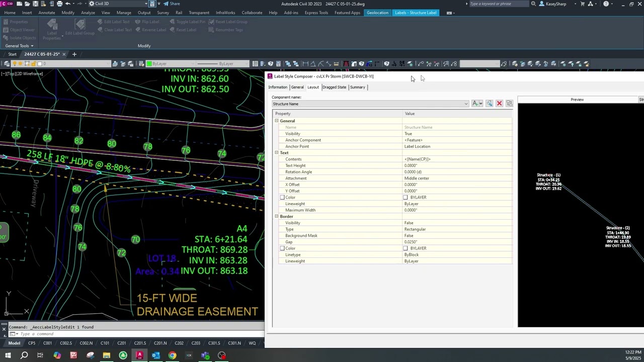This screenshot has width=644, height=362.
Task: Switch to the Dragged State tab
Action: [x=334, y=87]
